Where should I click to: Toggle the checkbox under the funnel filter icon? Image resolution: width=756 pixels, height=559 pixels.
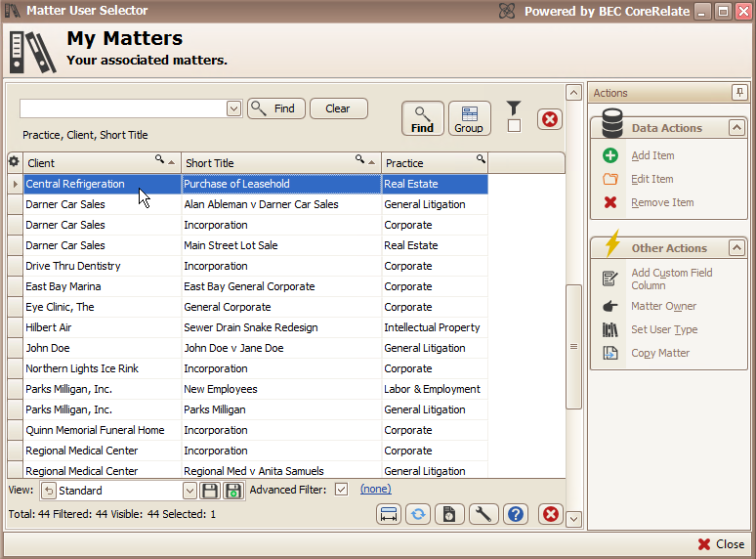(514, 126)
